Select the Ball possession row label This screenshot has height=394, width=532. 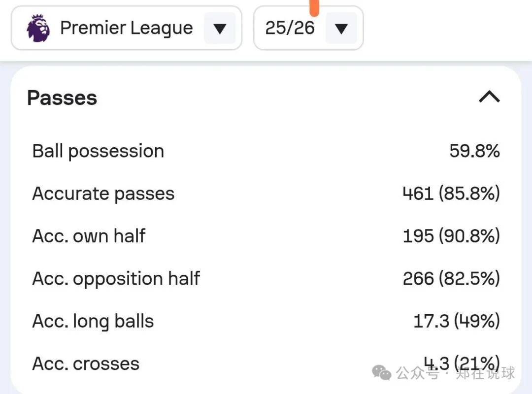click(98, 151)
